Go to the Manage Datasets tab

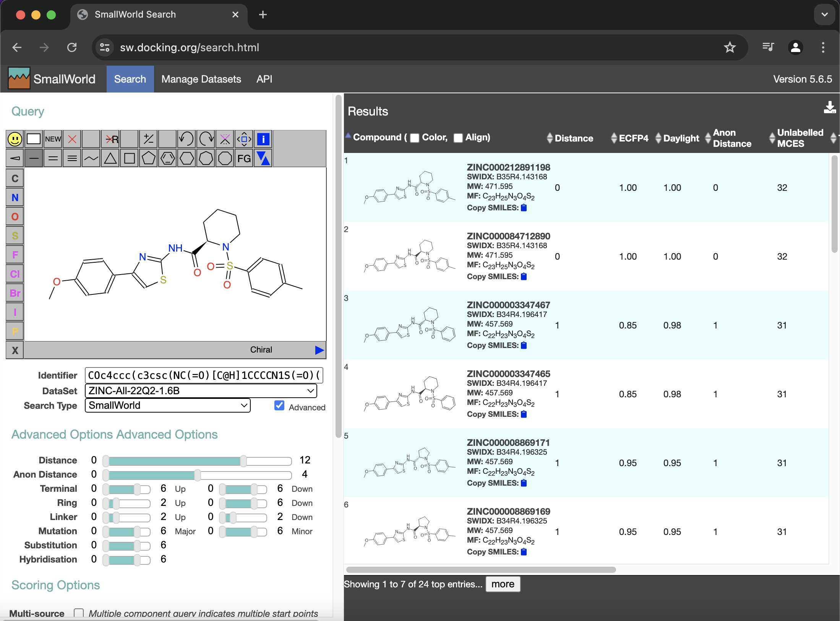201,79
